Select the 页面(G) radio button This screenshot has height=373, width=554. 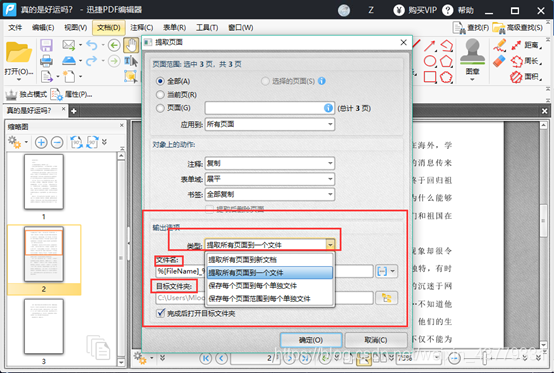point(160,108)
